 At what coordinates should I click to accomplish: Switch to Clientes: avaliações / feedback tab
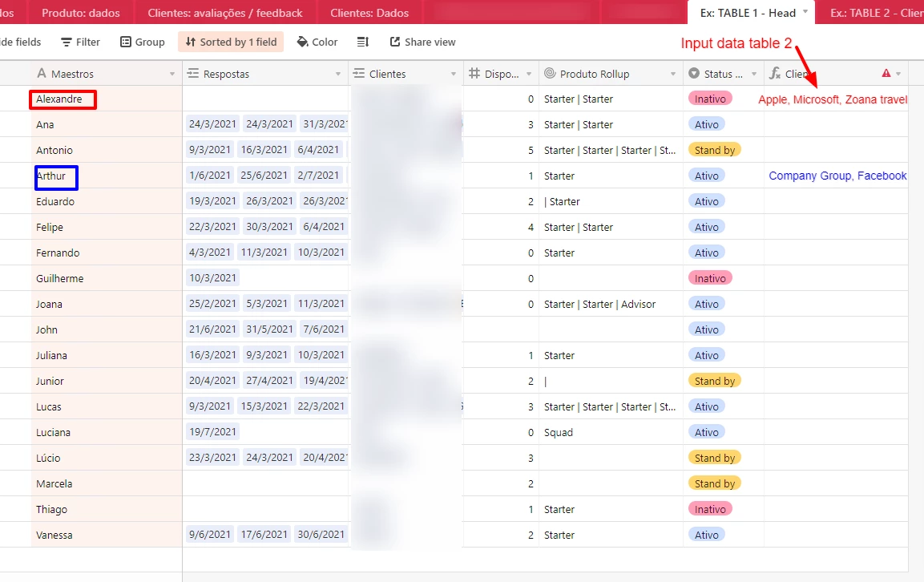(225, 12)
